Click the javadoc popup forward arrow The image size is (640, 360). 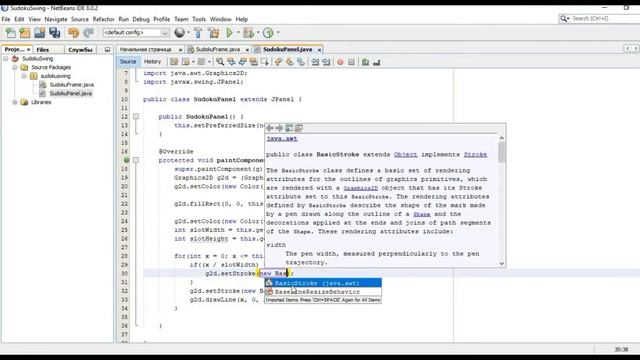click(x=279, y=128)
